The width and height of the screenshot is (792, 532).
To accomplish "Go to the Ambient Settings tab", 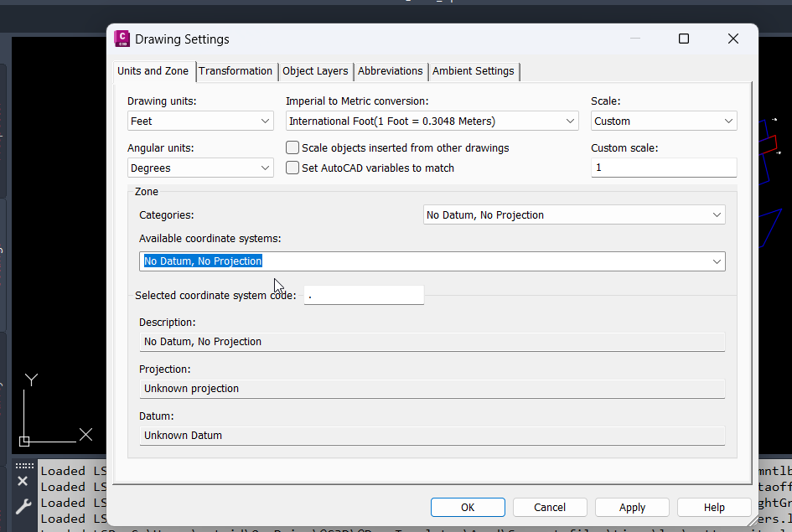I will (x=474, y=71).
